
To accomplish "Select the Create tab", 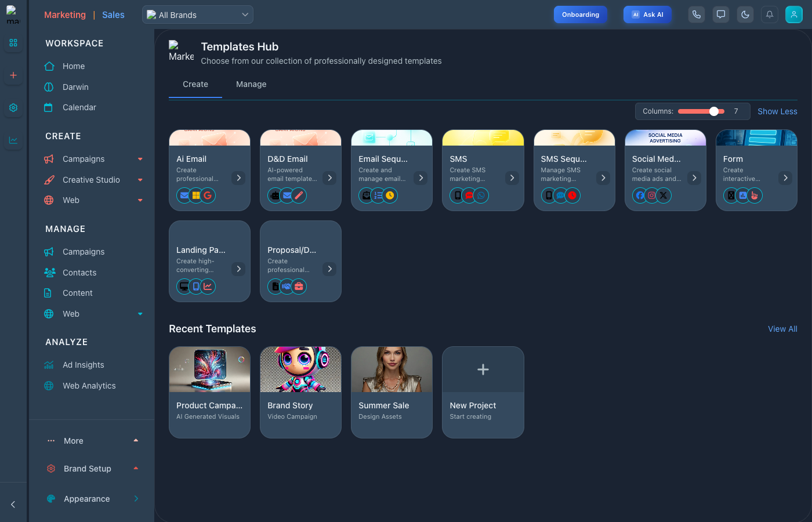I will pos(195,84).
